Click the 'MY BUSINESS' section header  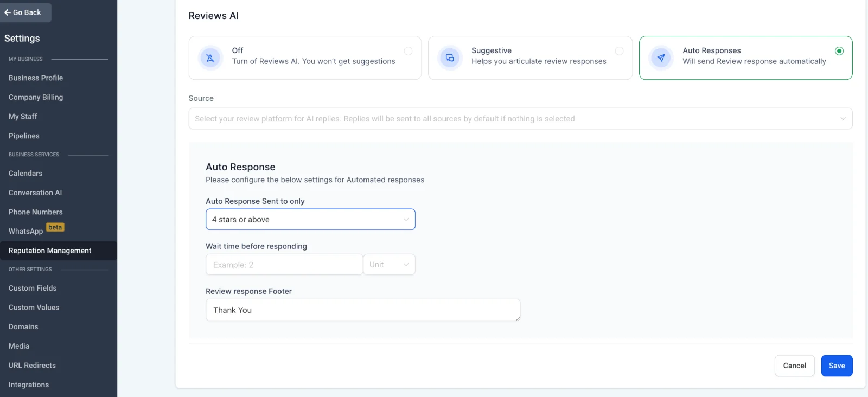25,59
